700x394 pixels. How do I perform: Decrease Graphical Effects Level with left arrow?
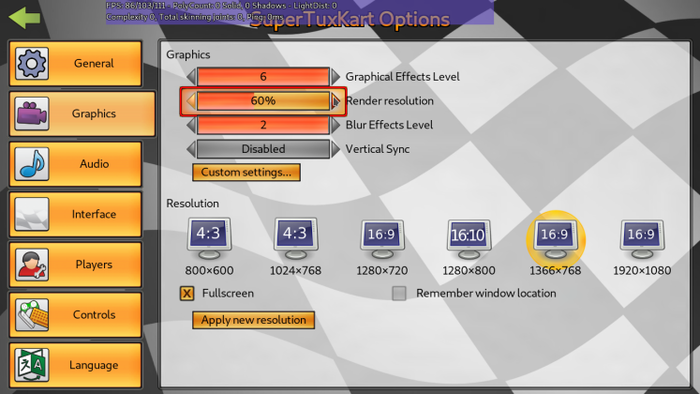coord(191,77)
